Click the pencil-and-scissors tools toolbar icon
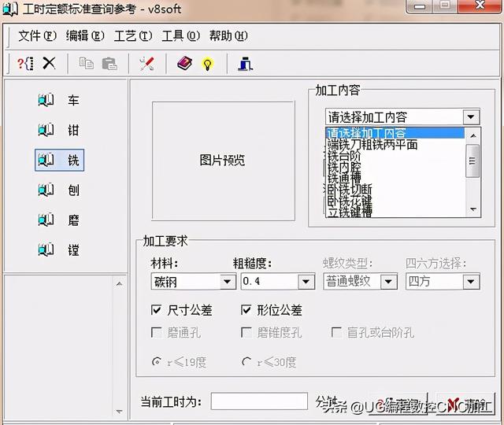This screenshot has width=504, height=425. (x=147, y=63)
